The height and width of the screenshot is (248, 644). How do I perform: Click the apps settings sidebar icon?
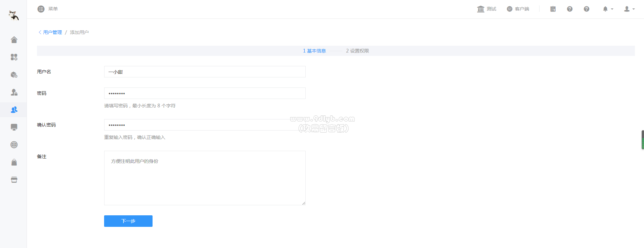14,57
